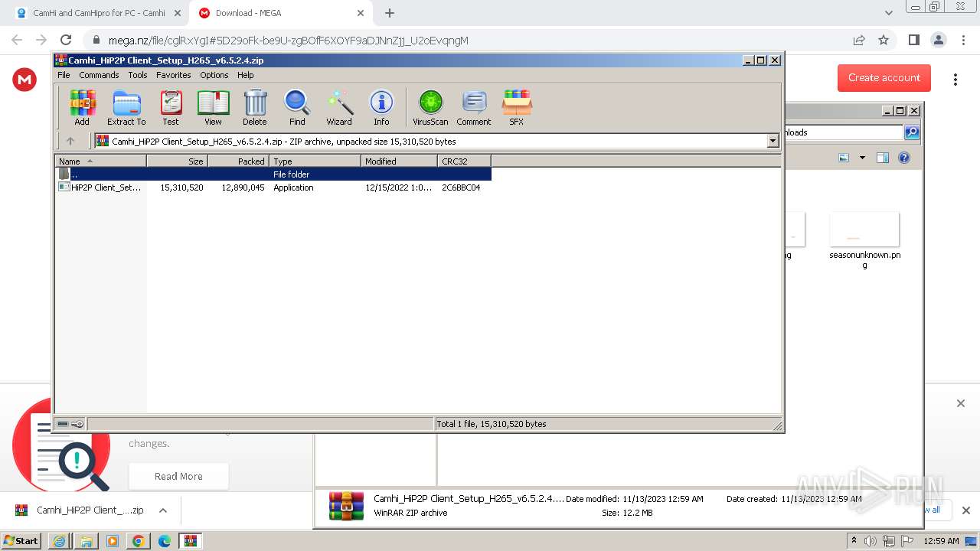Bookmark this page star icon
Image resolution: width=980 pixels, height=551 pixels.
(x=884, y=41)
